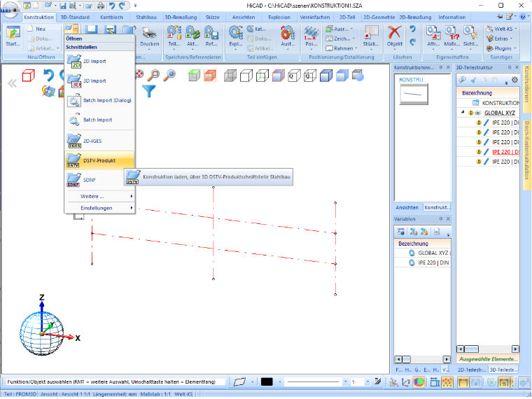Open the Extras dropdown
Viewport: 532px width, 399px height.
point(499,38)
